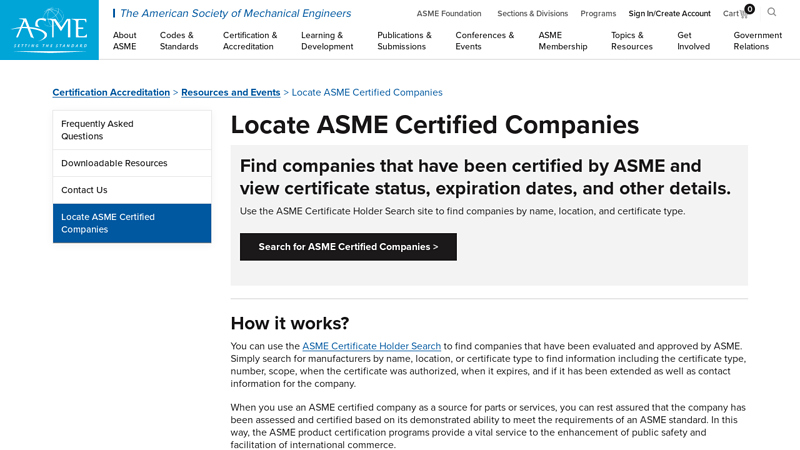The width and height of the screenshot is (800, 450).
Task: Click the How it works? heading
Action: [x=290, y=323]
